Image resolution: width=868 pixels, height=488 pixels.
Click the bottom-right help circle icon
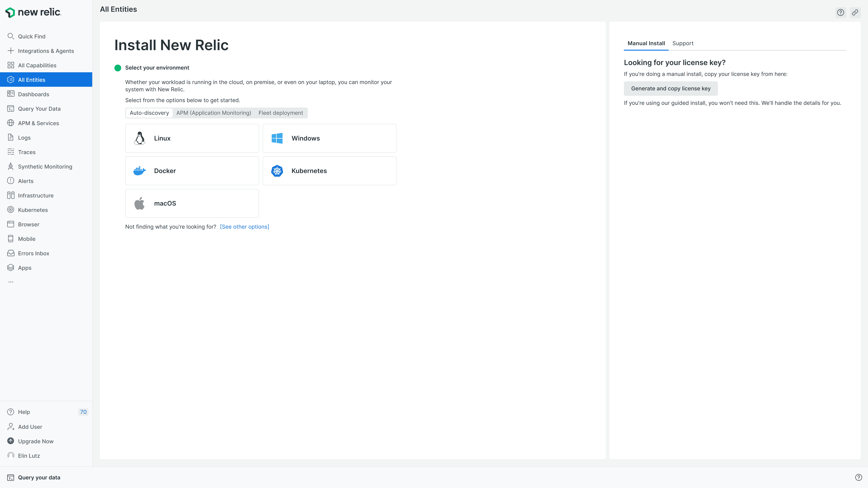(859, 478)
